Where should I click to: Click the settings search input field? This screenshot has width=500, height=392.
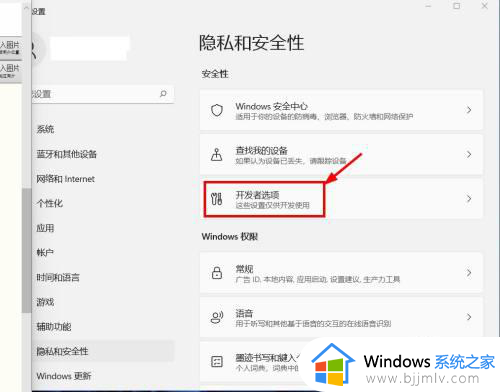coord(103,94)
